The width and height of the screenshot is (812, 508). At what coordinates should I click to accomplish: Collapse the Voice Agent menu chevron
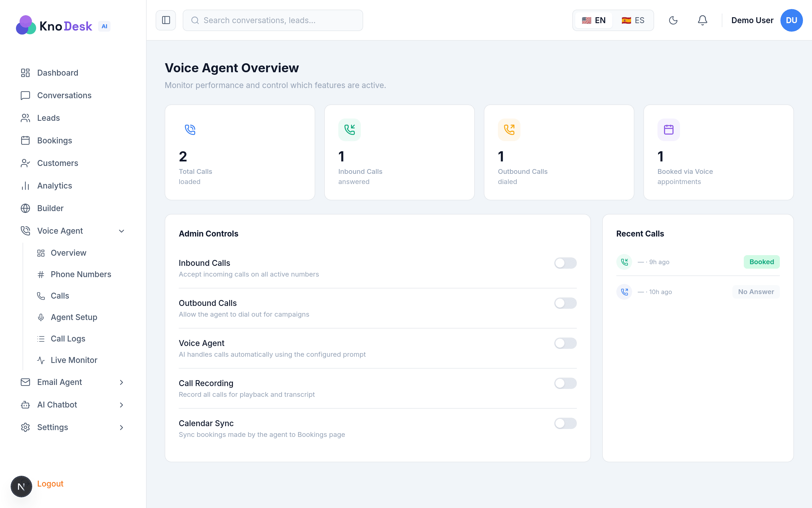pyautogui.click(x=122, y=231)
